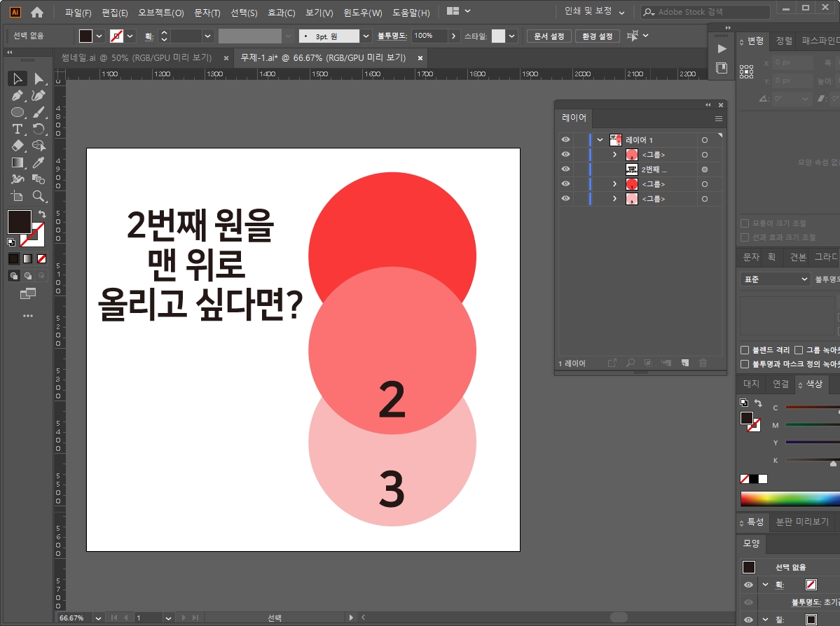The height and width of the screenshot is (626, 840).
Task: Enable 모퉁이 크기 조절 checkbox
Action: pyautogui.click(x=745, y=223)
